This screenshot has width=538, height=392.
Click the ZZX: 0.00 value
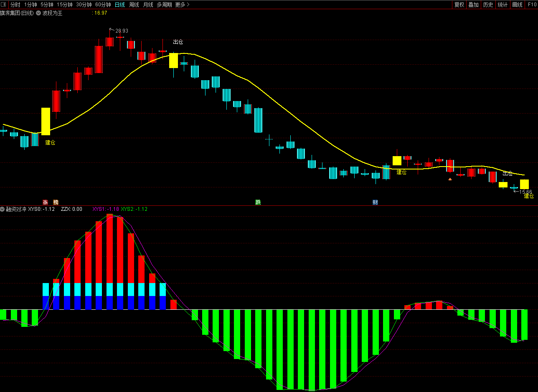point(71,209)
